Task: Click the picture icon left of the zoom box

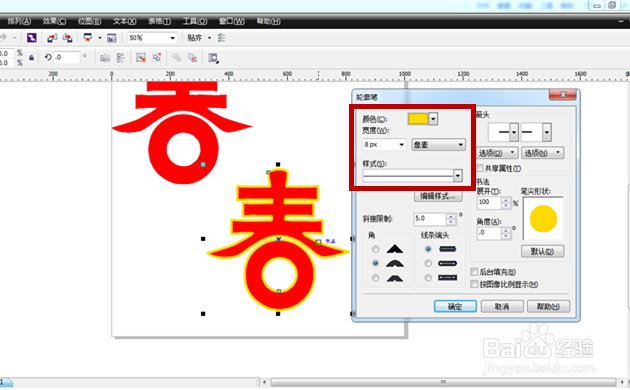Action: (x=112, y=38)
